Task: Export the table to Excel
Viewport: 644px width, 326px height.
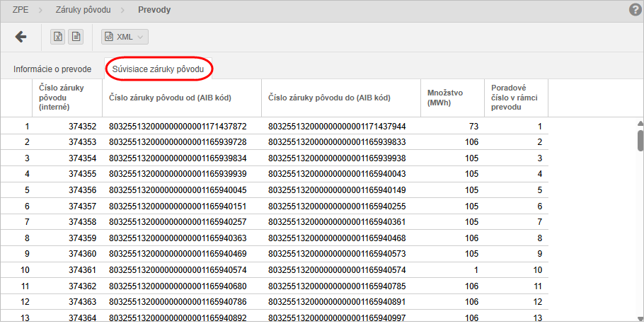Action: (59, 37)
